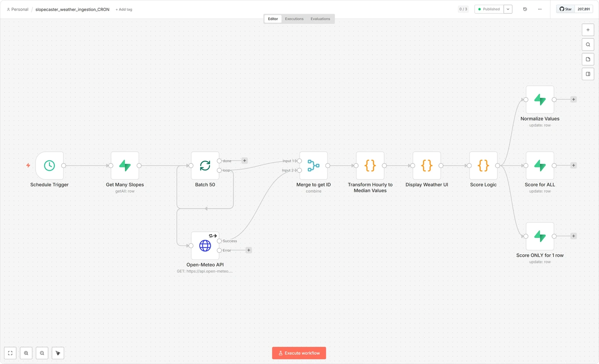Open the Schedule Trigger node
The image size is (599, 364).
(50, 165)
